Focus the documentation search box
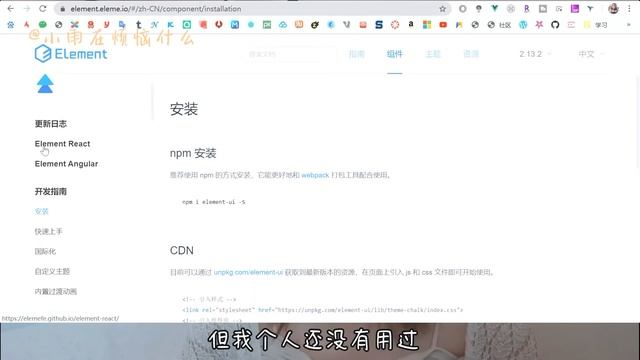The height and width of the screenshot is (360, 640). click(x=292, y=54)
